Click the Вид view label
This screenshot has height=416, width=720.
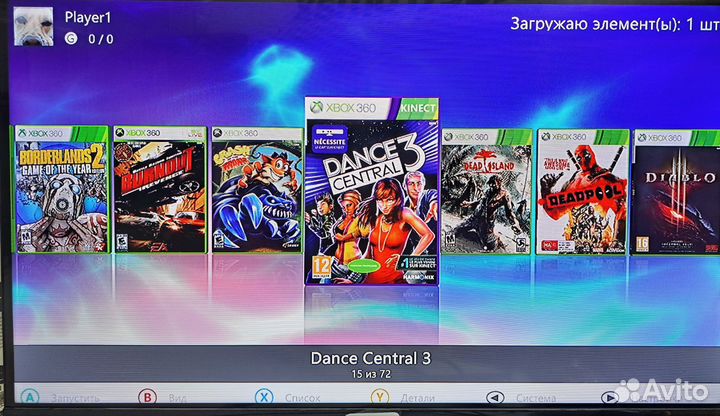click(177, 398)
